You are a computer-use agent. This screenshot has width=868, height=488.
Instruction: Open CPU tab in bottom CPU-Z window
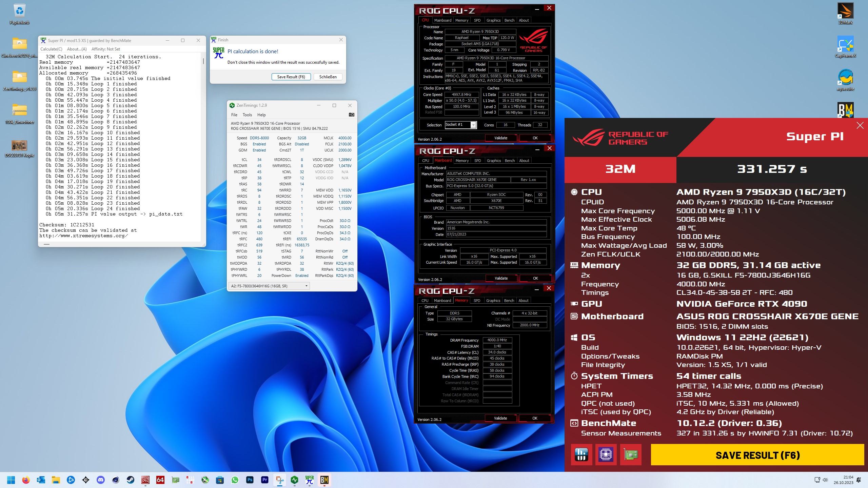coord(425,301)
